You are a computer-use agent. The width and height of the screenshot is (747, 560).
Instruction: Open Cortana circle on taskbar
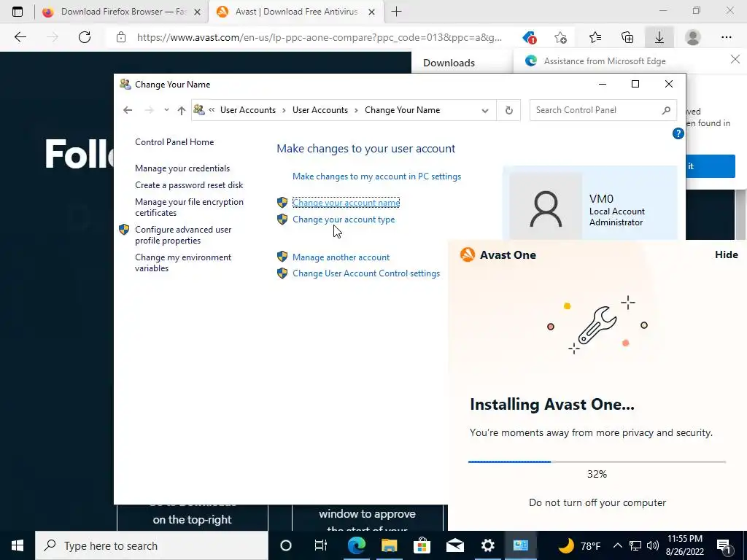click(286, 545)
